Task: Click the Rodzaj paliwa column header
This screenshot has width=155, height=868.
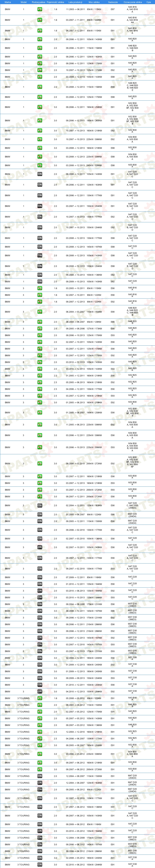Action: point(38,2)
